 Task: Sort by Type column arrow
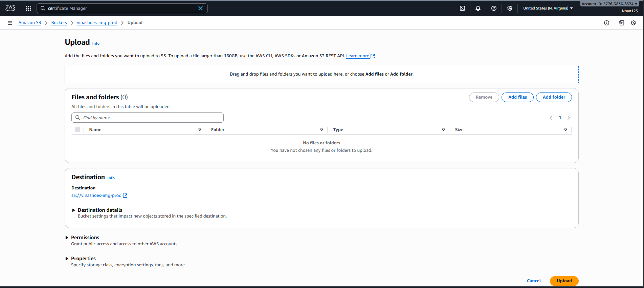pyautogui.click(x=443, y=130)
